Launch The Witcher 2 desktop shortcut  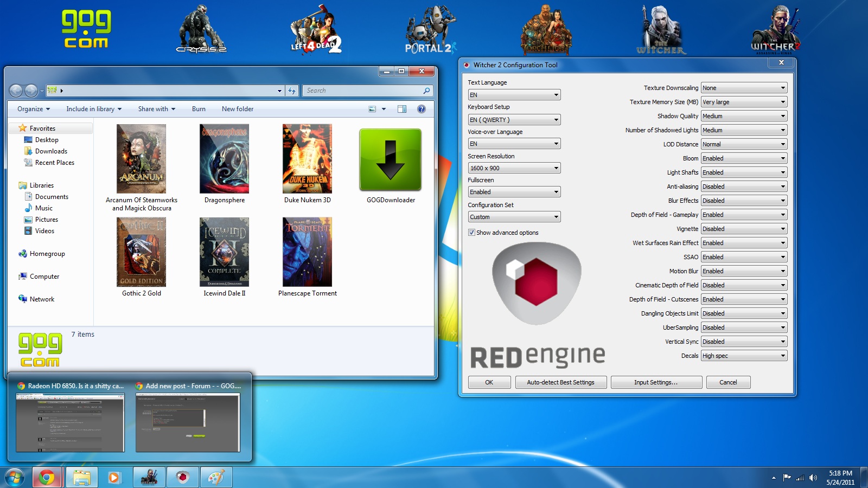click(x=776, y=29)
